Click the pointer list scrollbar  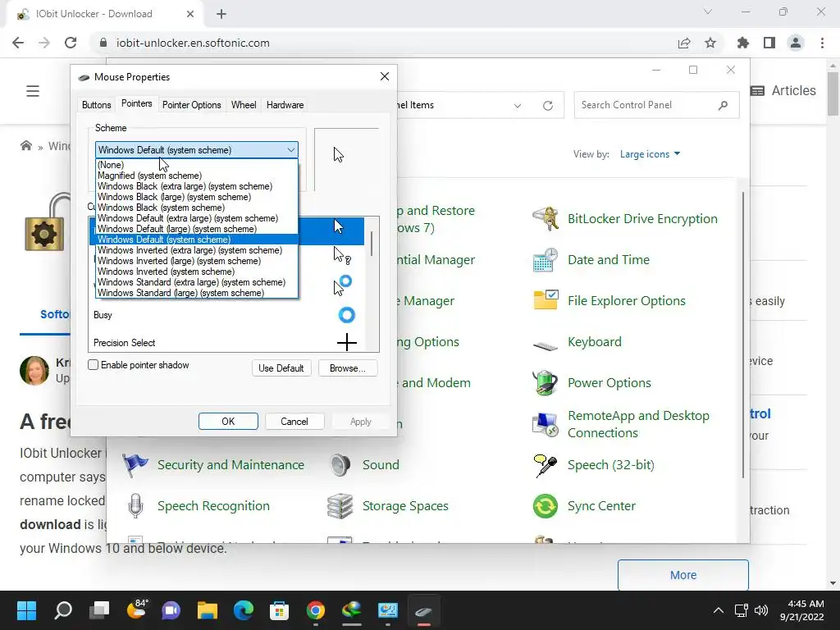coord(372,244)
